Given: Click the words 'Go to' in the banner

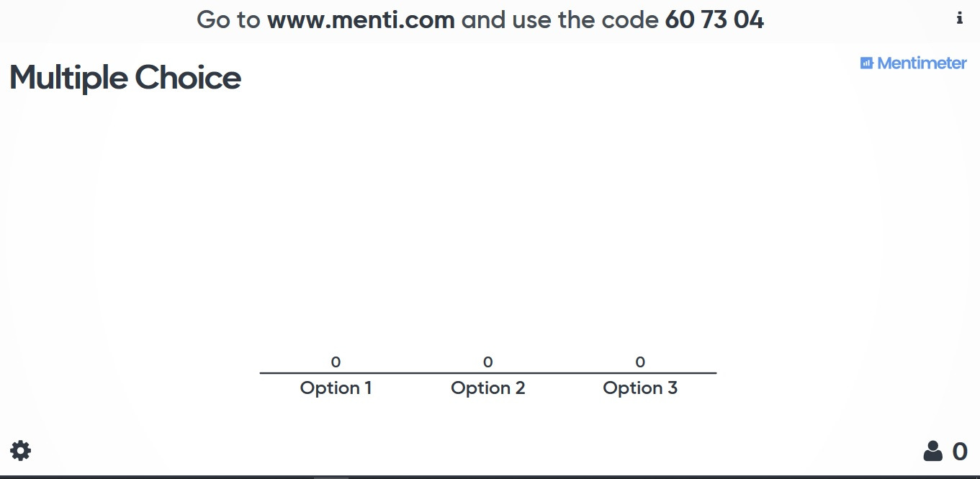Looking at the screenshot, I should tap(228, 19).
